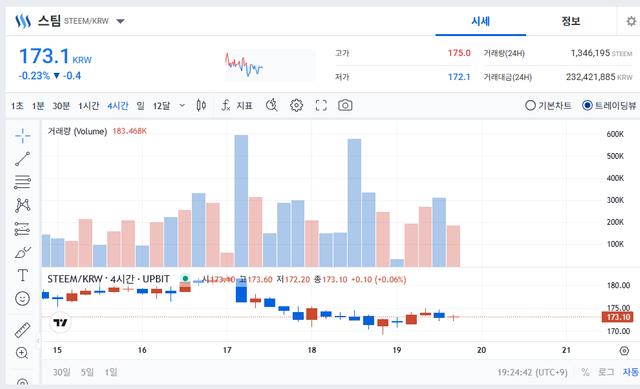The image size is (640, 389).
Task: Select the forecast and measurement tool
Action: 22,229
